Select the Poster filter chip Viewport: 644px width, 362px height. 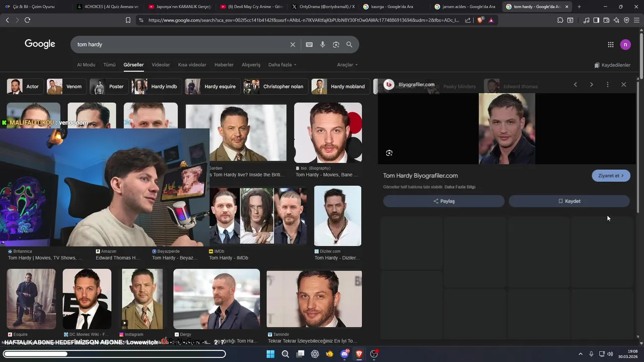[108, 86]
